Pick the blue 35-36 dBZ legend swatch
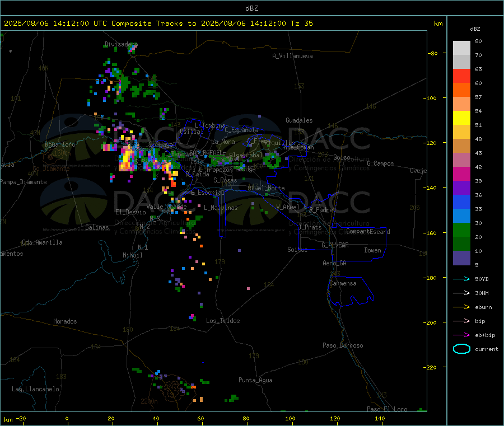Image resolution: width=504 pixels, height=426 pixels. 461,202
